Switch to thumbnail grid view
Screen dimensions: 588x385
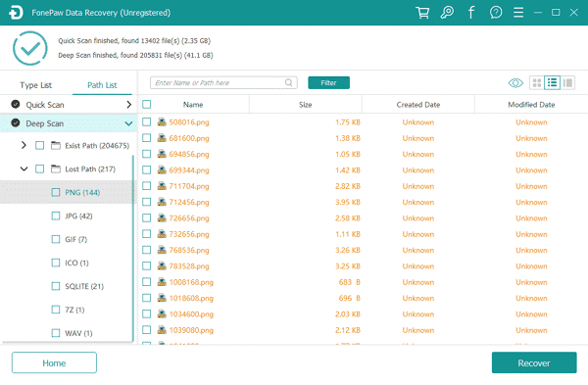537,83
